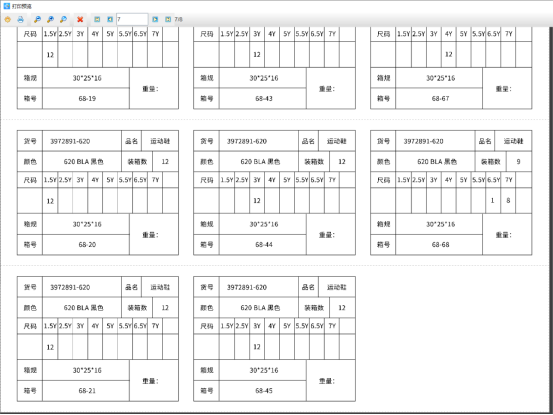Click the page number input showing 7

132,19
